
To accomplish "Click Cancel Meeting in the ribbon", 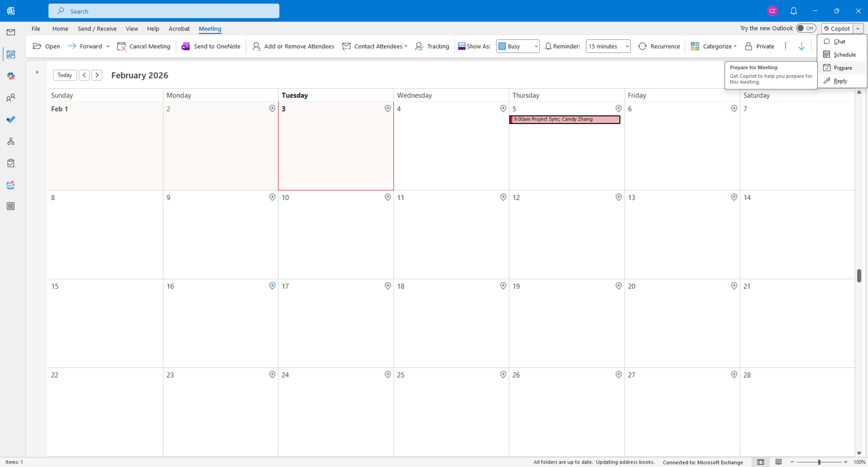I will 144,46.
